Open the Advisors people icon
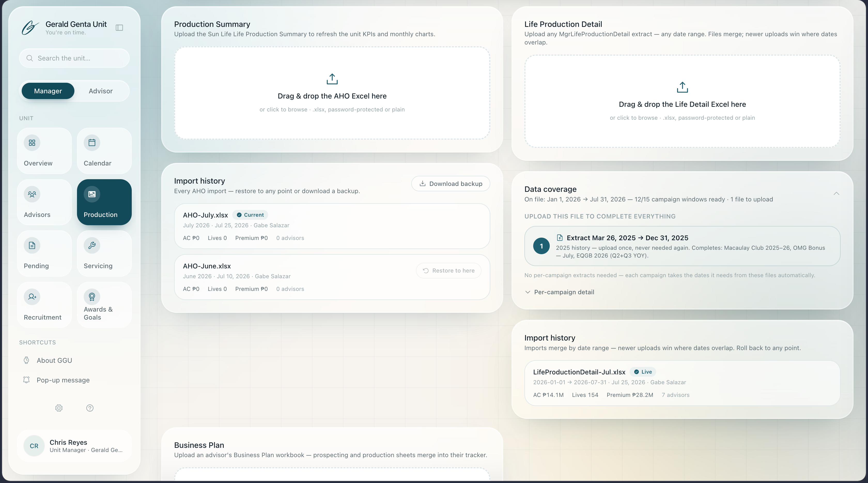Viewport: 868px width, 483px height. (x=32, y=194)
